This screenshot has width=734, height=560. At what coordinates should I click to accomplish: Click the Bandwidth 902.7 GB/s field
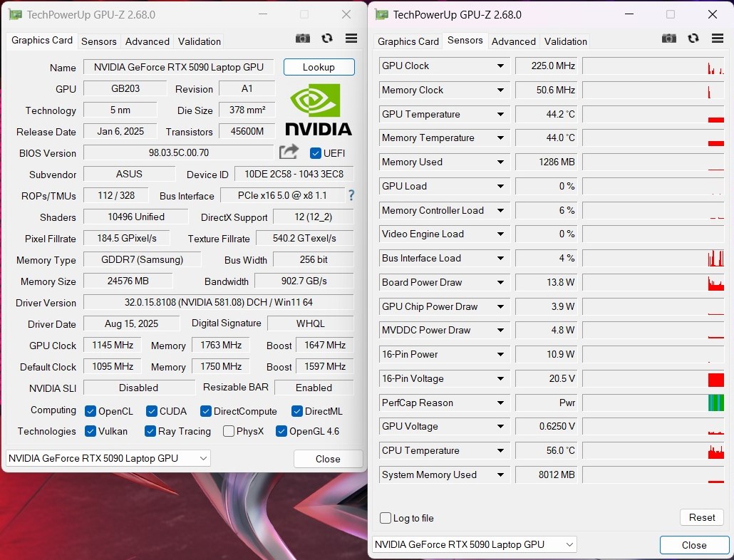(304, 281)
